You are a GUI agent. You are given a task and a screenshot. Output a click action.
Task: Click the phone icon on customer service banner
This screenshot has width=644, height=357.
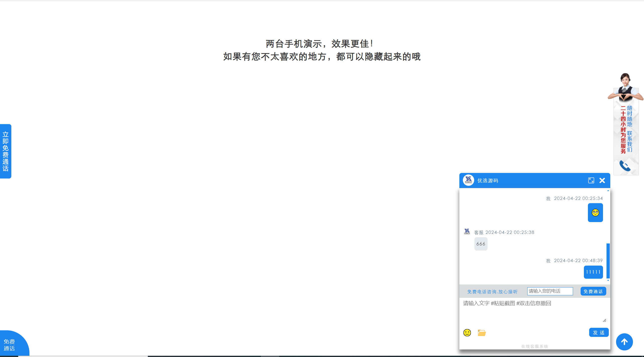(x=625, y=166)
